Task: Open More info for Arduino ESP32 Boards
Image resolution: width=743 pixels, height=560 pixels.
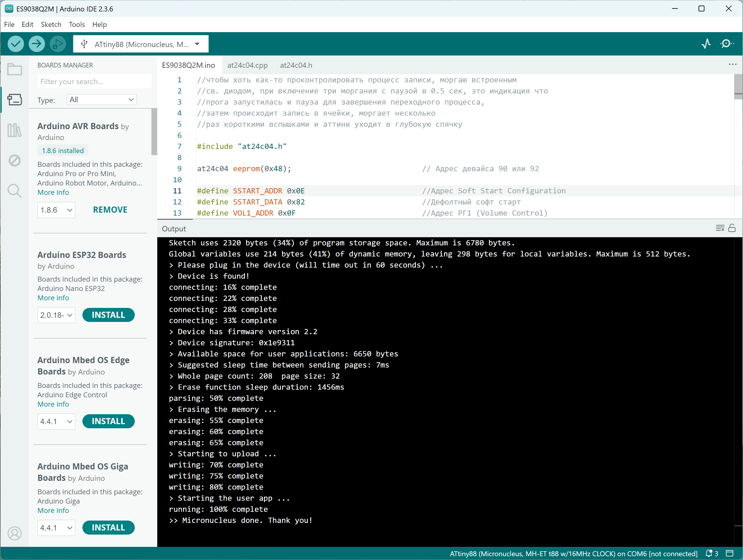Action: tap(53, 298)
